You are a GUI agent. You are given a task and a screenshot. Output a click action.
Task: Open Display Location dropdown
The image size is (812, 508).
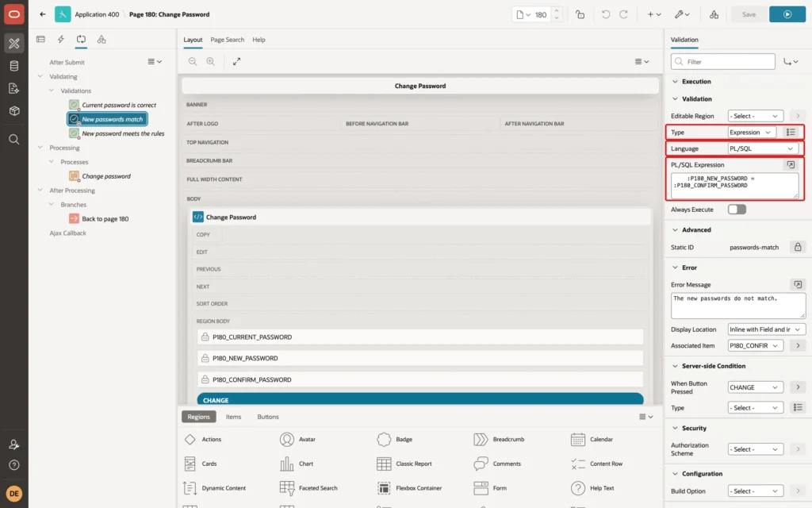[x=767, y=329]
